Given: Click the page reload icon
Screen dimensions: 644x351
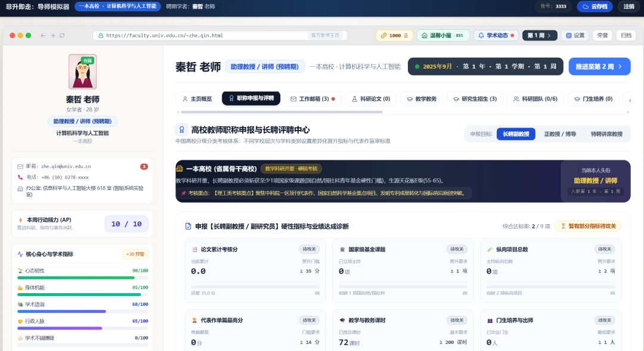Looking at the screenshot, I should 62,36.
